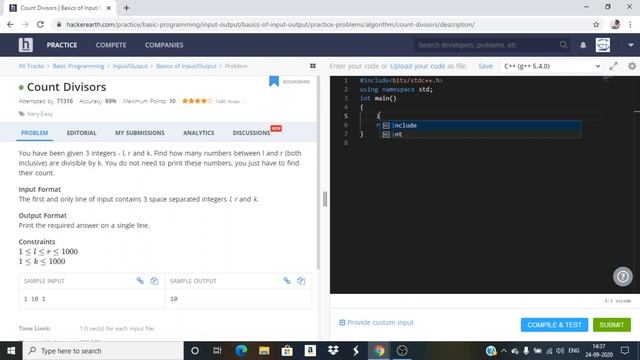Copy the sample input to clipboard

click(x=154, y=280)
